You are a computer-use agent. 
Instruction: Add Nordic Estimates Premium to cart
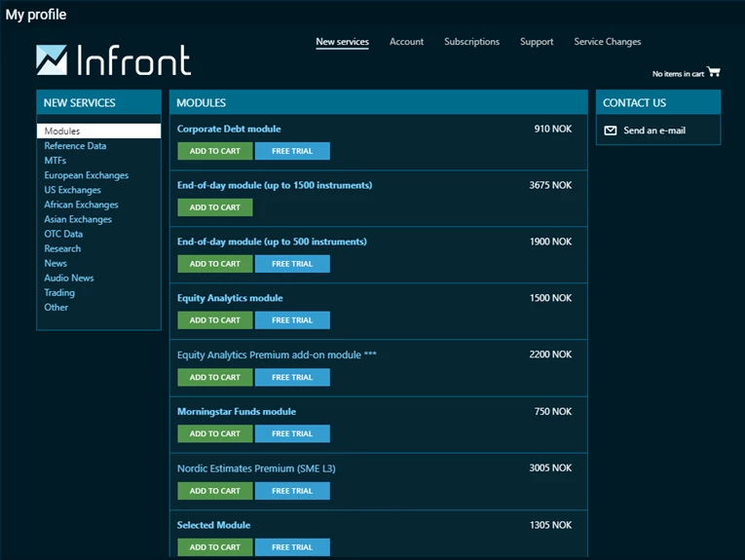point(215,491)
